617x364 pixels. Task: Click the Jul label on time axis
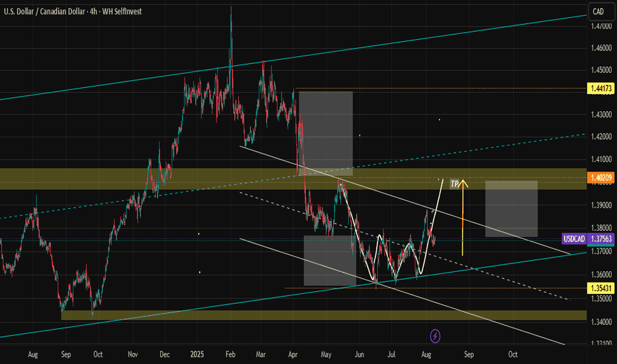391,354
